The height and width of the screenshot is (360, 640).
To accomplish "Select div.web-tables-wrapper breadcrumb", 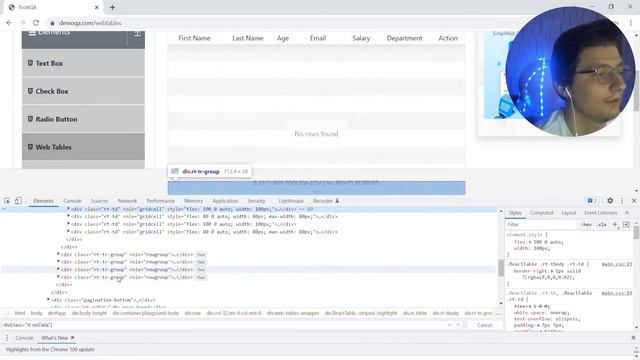I will [293, 313].
